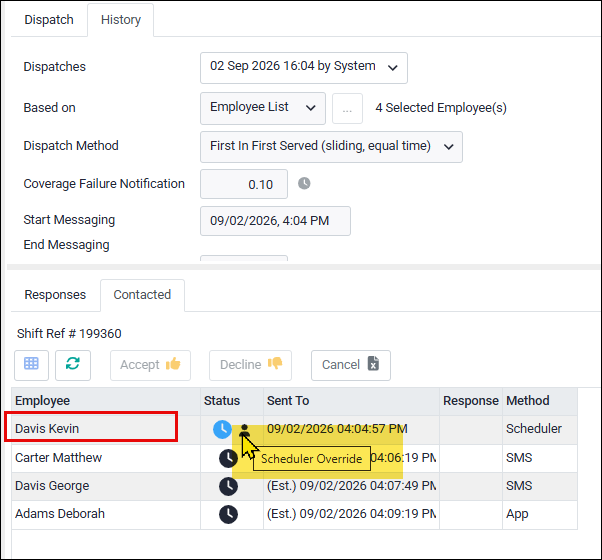This screenshot has height=560, width=602.
Task: Click the Decline button
Action: click(250, 365)
